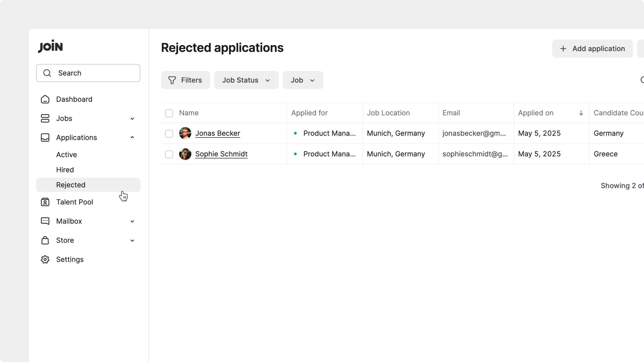
Task: Open Settings via gear icon
Action: [45, 259]
